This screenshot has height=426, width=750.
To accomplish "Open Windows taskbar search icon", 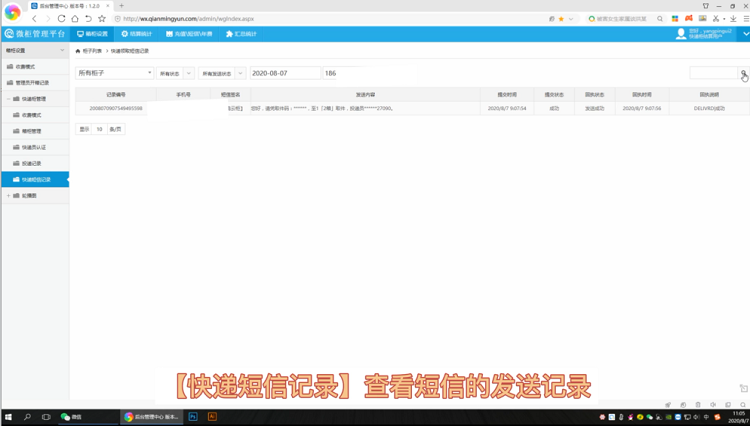I will [x=27, y=417].
